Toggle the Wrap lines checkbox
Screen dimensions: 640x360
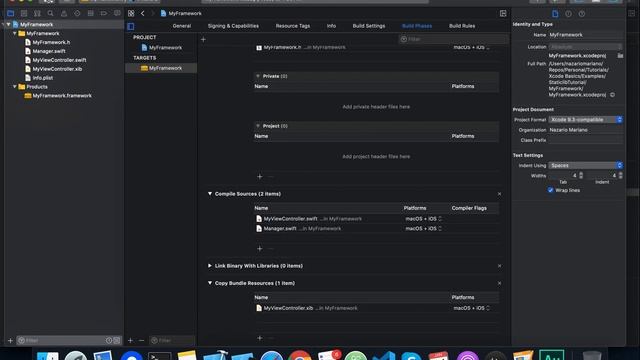pyautogui.click(x=551, y=190)
